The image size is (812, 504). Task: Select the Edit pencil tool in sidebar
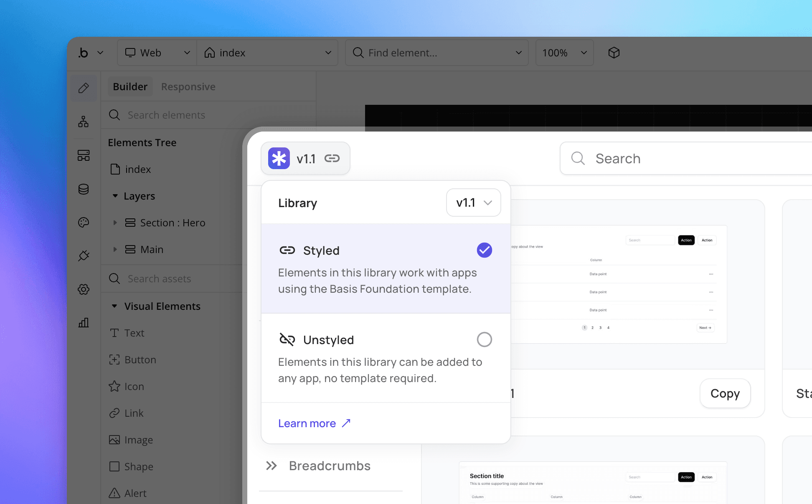[84, 88]
